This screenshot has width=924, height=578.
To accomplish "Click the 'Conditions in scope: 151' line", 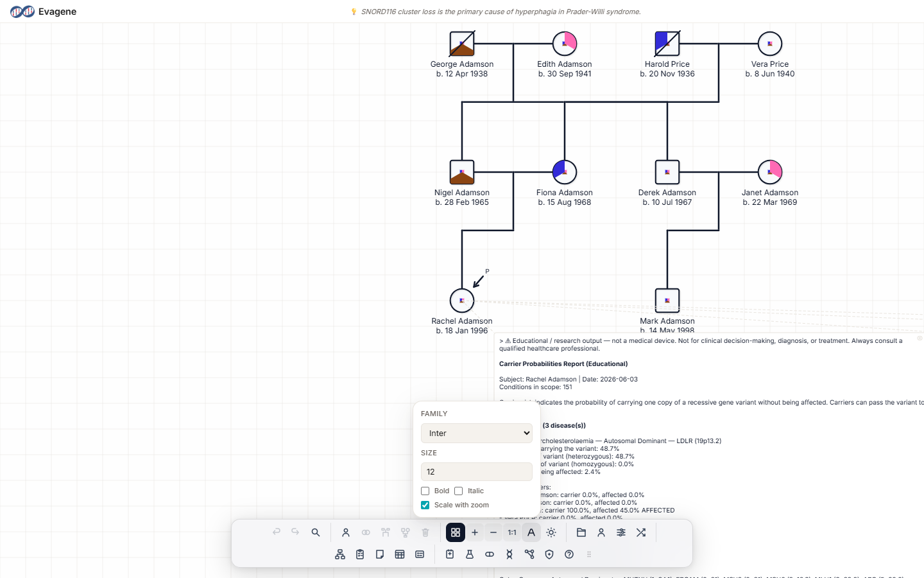I will [536, 387].
